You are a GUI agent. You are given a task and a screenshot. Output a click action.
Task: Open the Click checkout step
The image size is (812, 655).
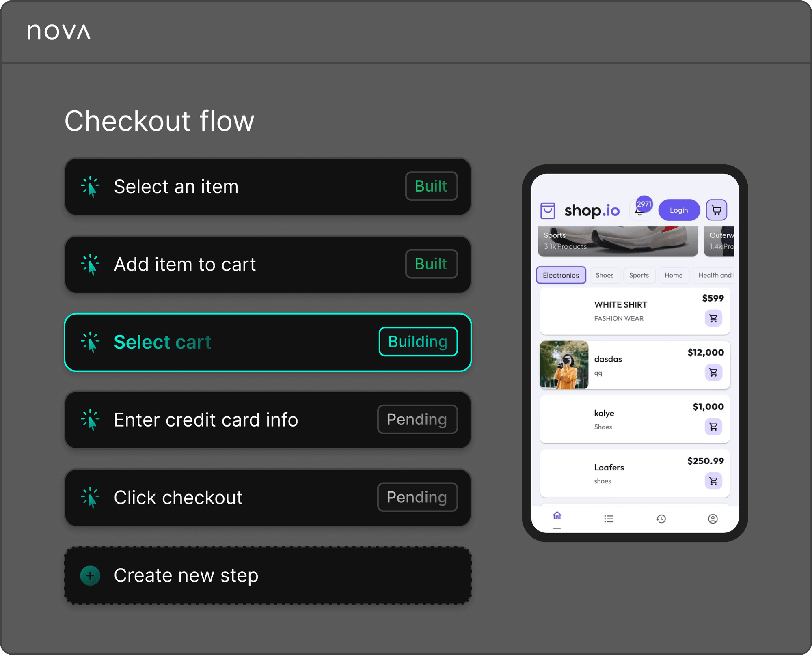268,498
